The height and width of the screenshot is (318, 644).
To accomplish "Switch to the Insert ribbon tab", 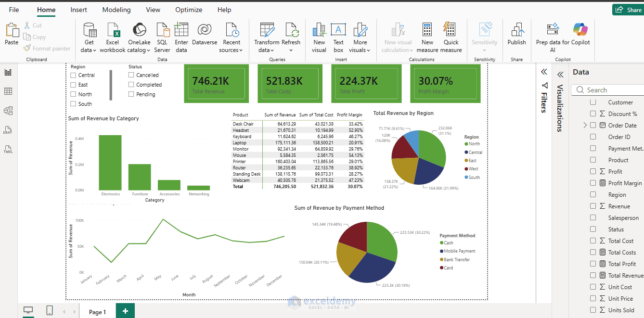I will point(79,10).
